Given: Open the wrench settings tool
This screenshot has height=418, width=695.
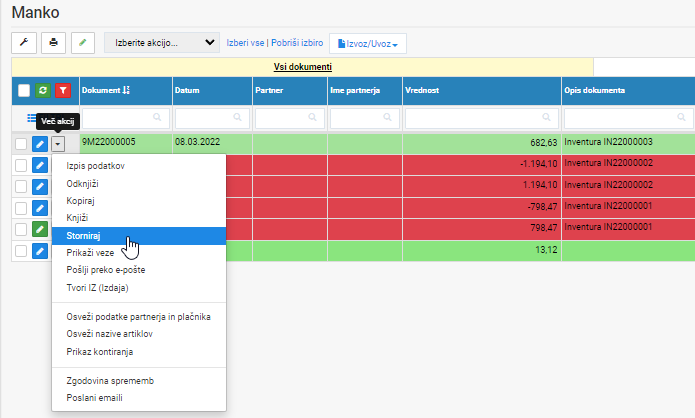Looking at the screenshot, I should pos(24,43).
